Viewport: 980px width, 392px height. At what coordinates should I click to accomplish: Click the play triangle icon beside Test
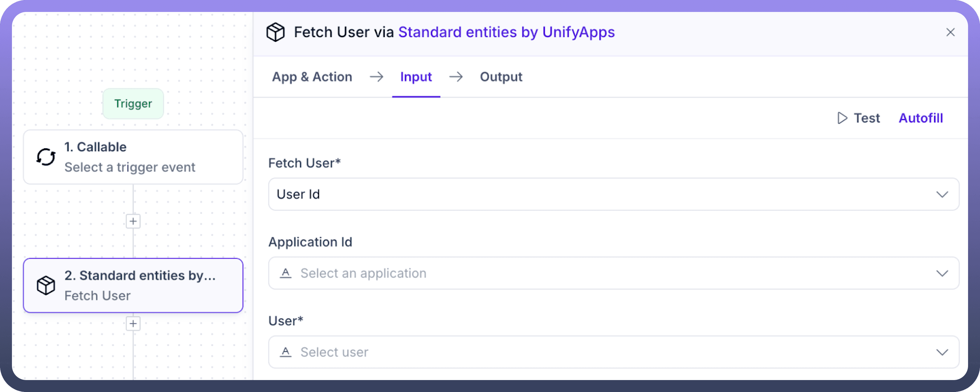click(x=842, y=118)
